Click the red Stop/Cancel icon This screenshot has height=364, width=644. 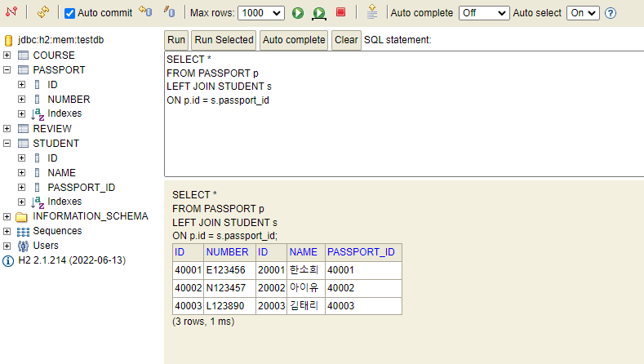(x=340, y=12)
